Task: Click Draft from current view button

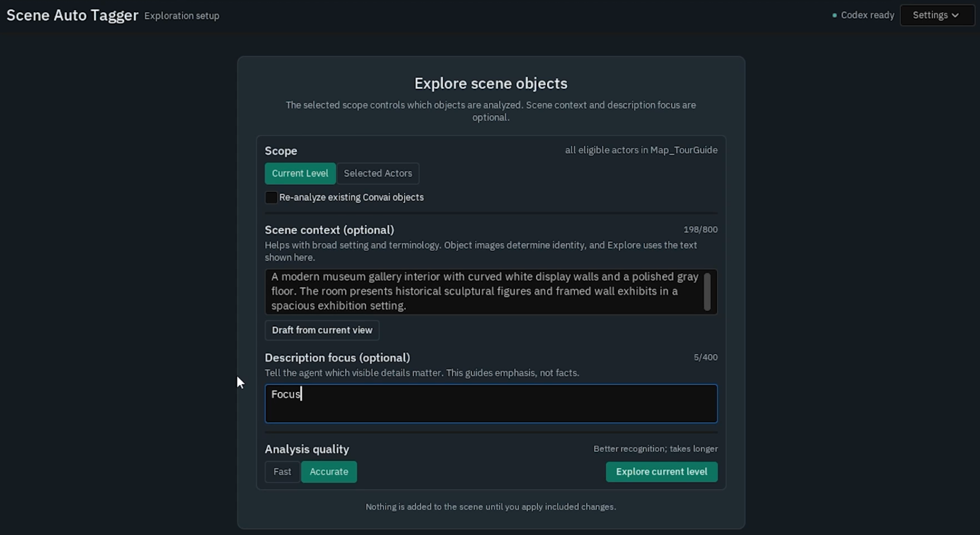Action: (322, 330)
